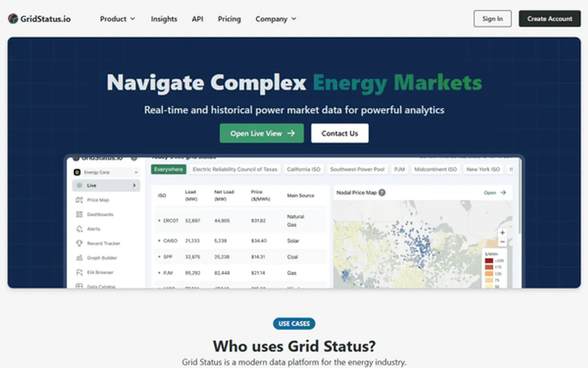
Task: Expand the Company navigation dropdown
Action: 276,19
